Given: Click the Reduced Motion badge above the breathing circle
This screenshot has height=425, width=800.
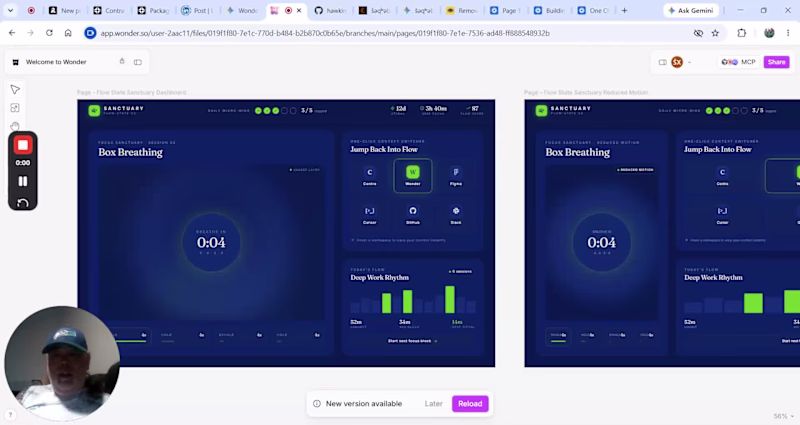Looking at the screenshot, I should 635,170.
